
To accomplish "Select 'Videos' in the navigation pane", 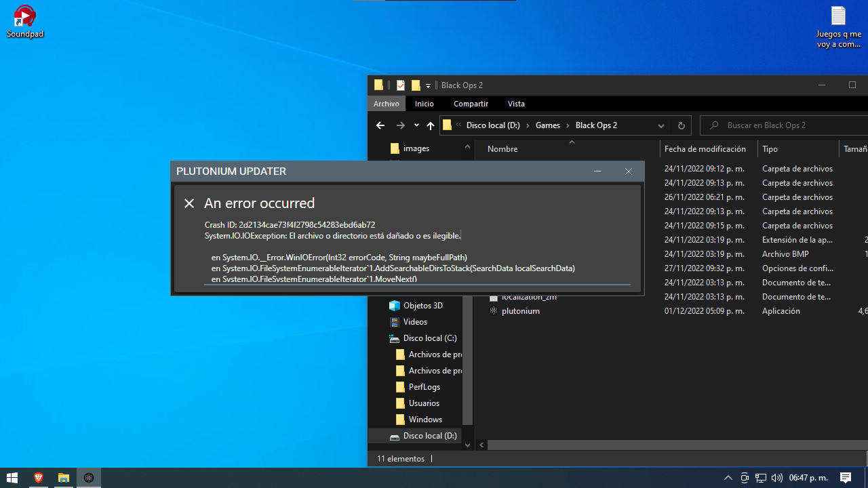I will (415, 322).
